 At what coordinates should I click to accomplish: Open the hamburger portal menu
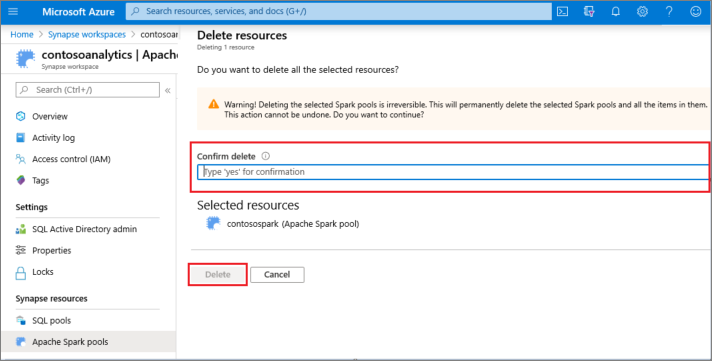[13, 11]
